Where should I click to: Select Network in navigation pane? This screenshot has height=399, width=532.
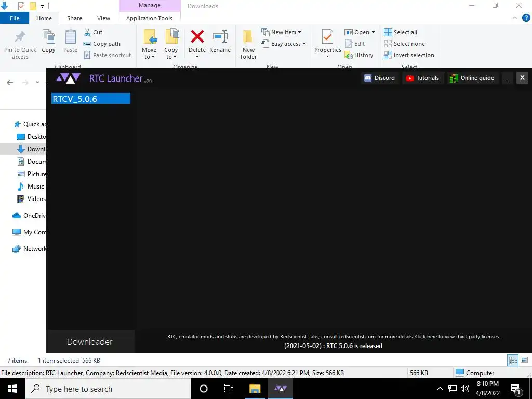[x=29, y=249]
